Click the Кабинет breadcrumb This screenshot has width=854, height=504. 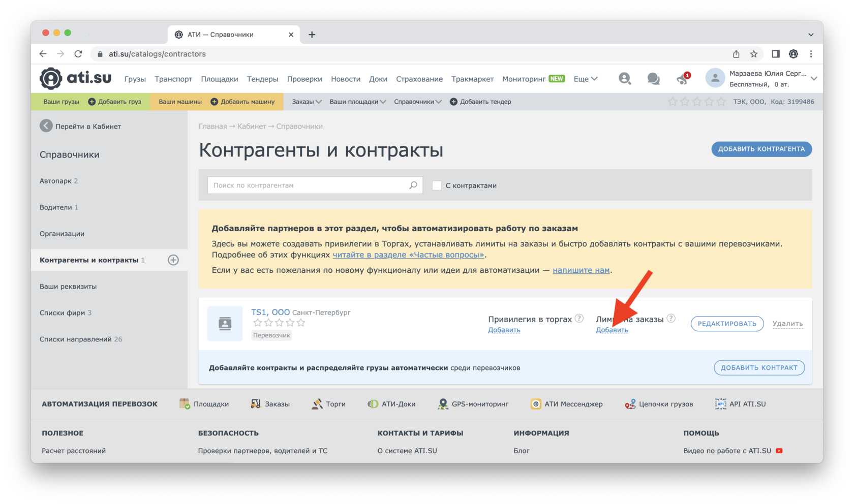click(x=252, y=127)
